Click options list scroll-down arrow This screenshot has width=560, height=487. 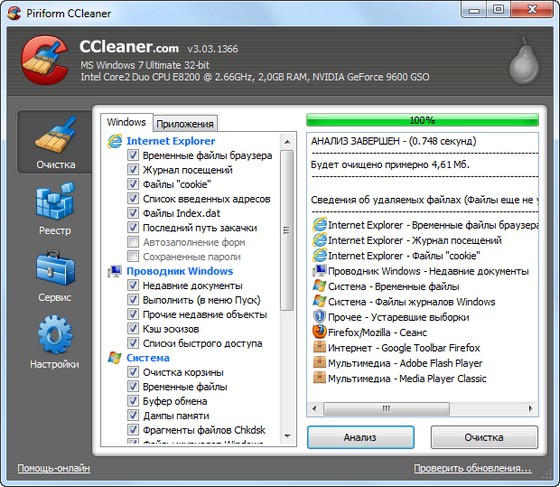pyautogui.click(x=287, y=436)
